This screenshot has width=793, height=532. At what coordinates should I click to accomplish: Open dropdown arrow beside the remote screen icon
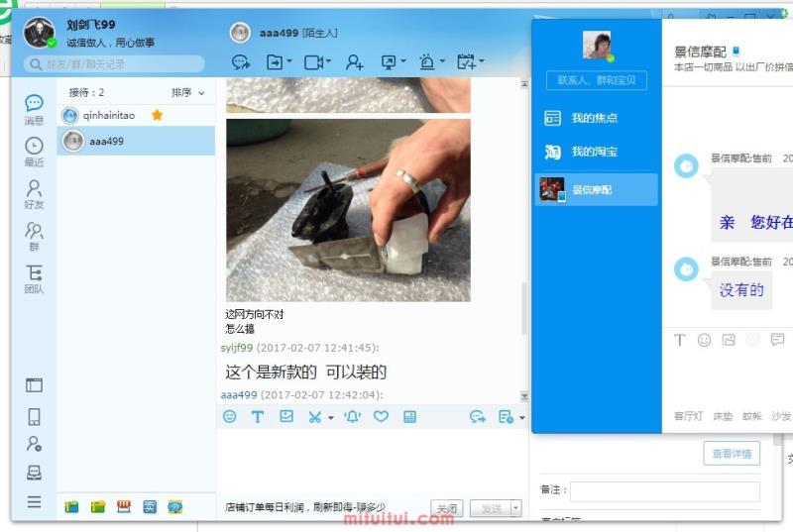pyautogui.click(x=403, y=61)
